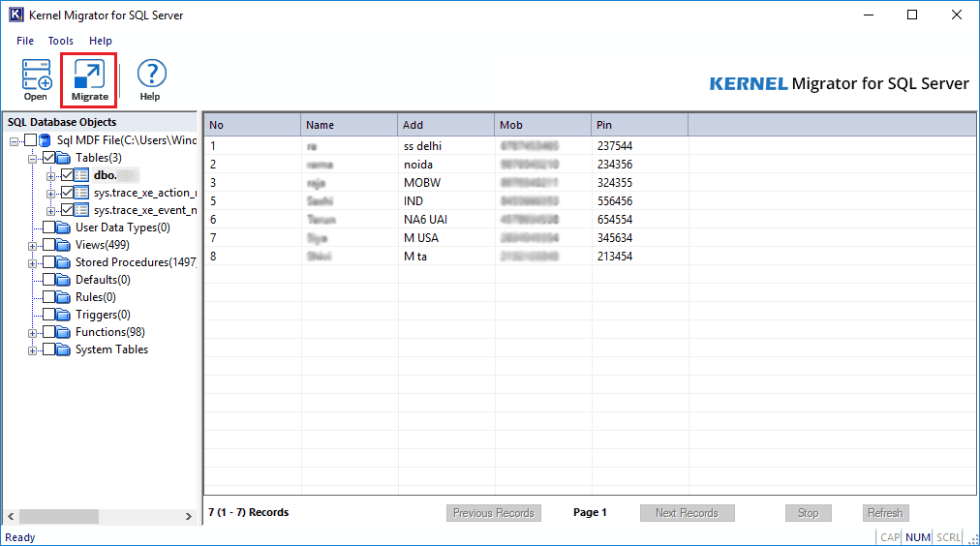Click the Previous Records button

(x=494, y=513)
